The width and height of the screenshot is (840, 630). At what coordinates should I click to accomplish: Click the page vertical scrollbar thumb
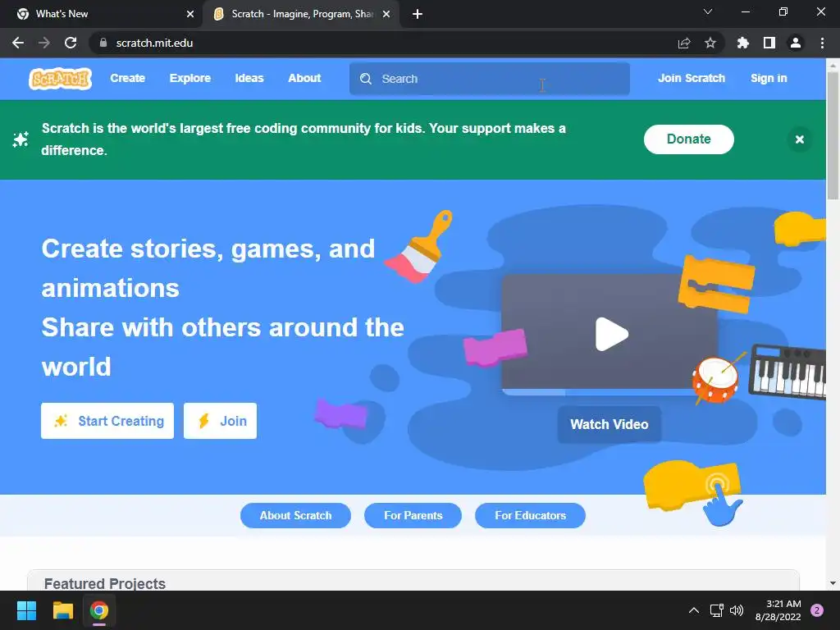coord(833,135)
